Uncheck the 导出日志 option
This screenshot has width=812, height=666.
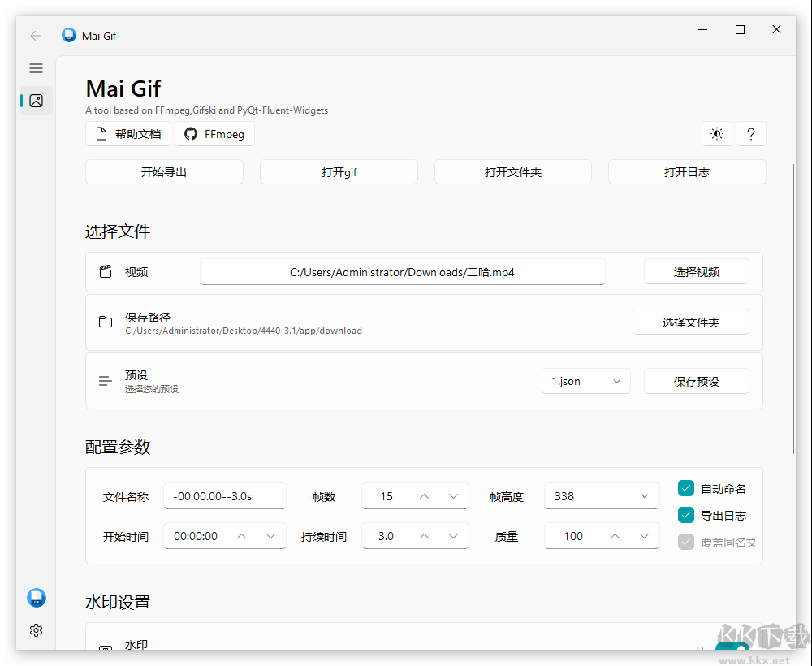coord(686,515)
